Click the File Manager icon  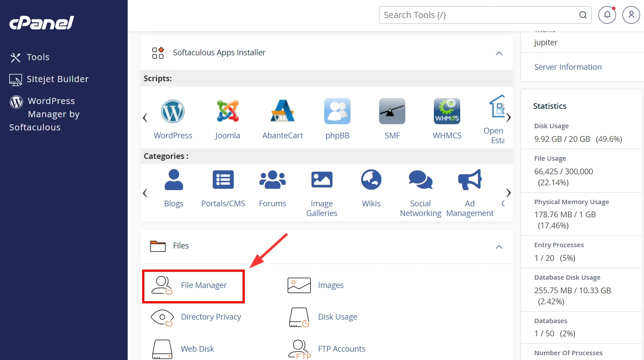162,285
